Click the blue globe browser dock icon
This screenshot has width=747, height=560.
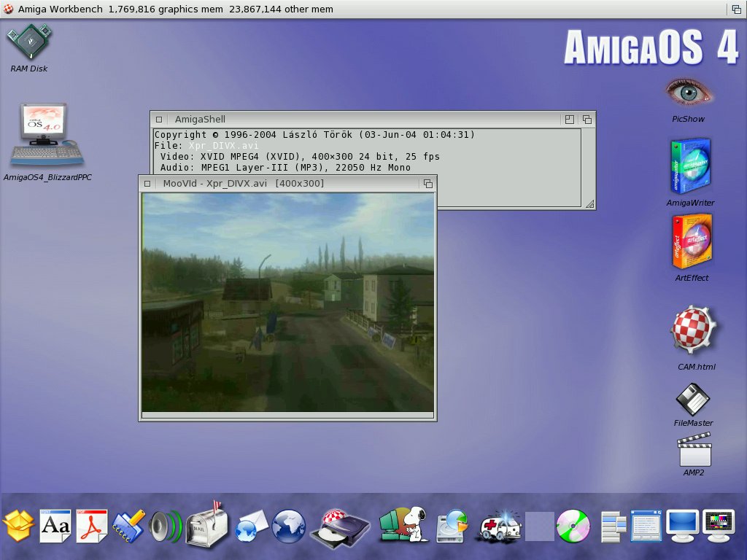tap(288, 526)
